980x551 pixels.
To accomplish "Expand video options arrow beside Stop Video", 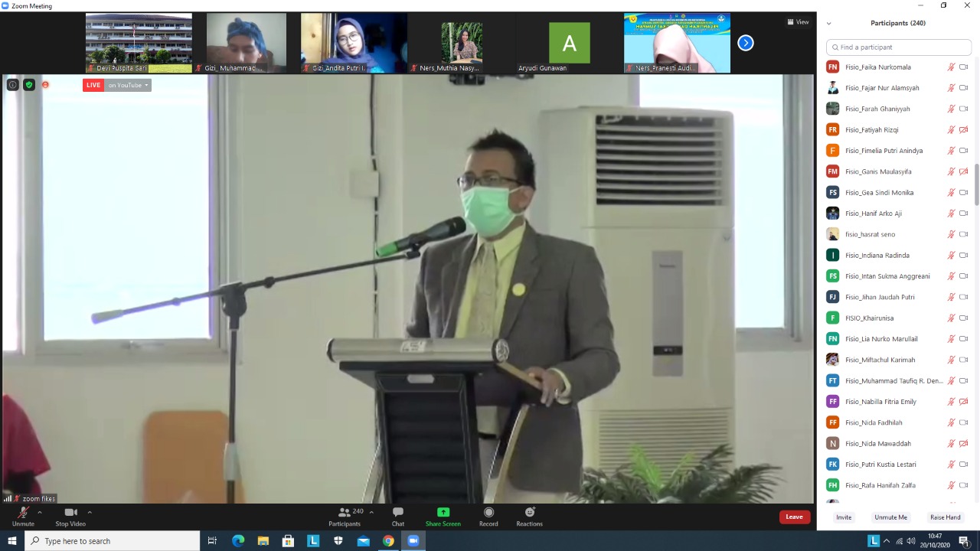I will pyautogui.click(x=90, y=512).
